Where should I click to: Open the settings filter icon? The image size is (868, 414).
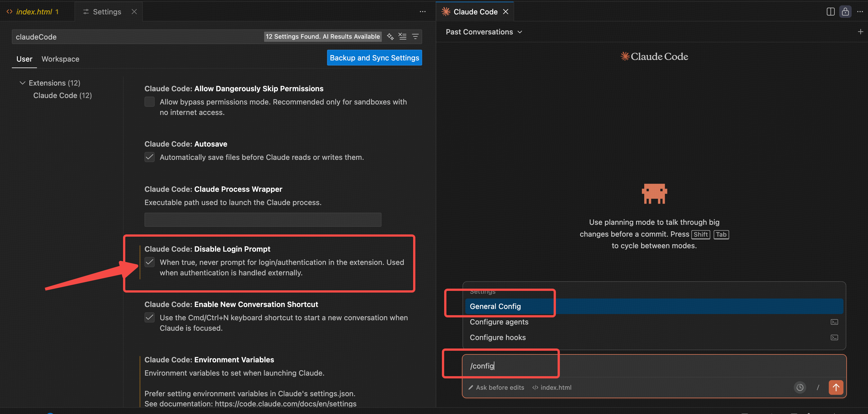[x=415, y=36]
